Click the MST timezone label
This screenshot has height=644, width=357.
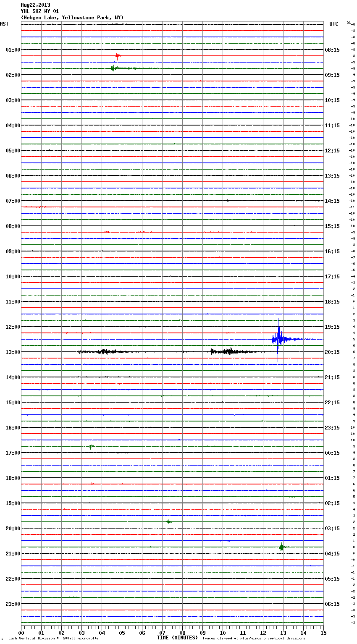point(4,24)
